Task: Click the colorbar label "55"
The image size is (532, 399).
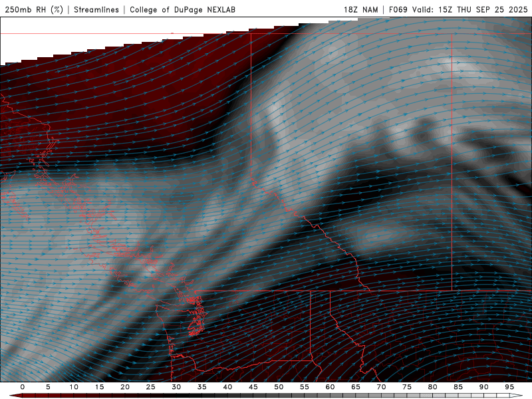Action: [305, 387]
